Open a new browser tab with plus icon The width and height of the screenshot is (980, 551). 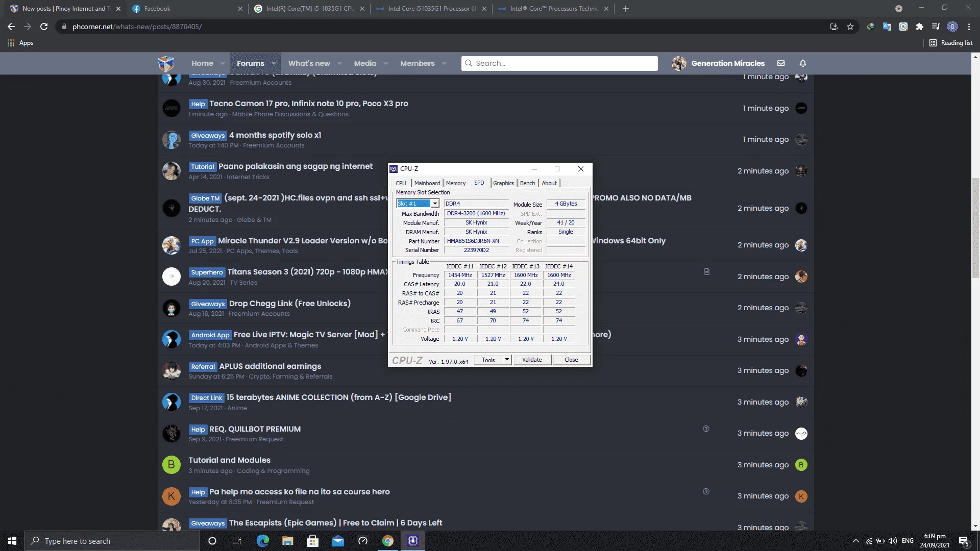click(626, 9)
